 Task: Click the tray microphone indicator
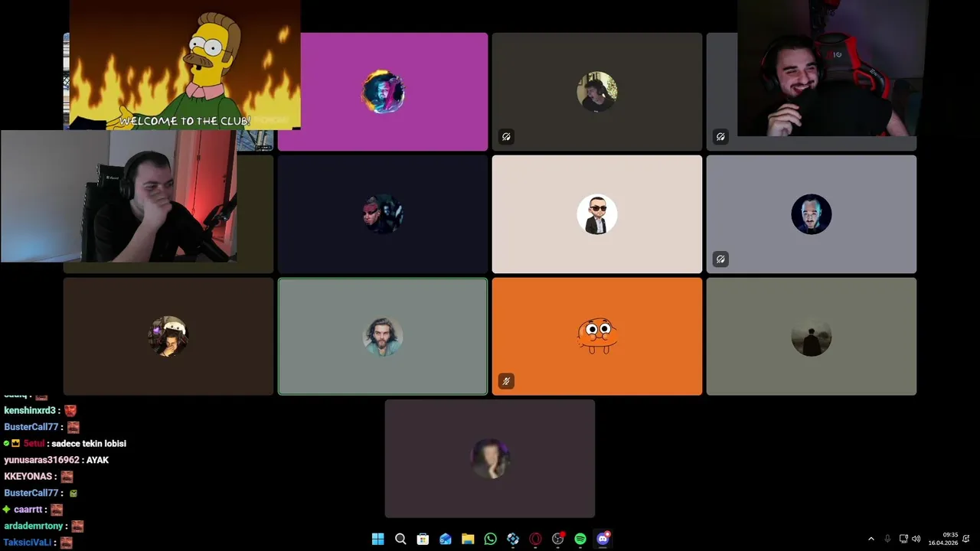click(887, 539)
